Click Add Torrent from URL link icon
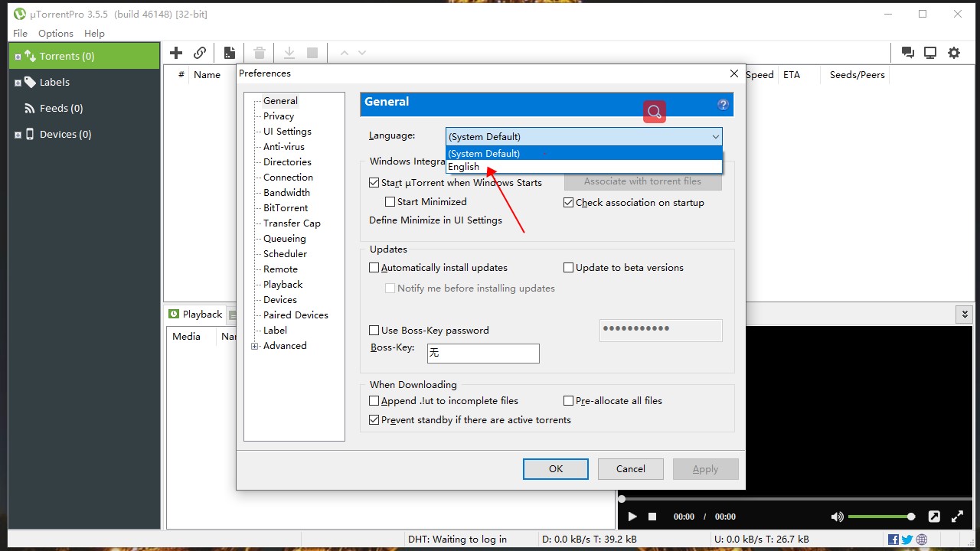Viewport: 980px width, 551px height. 200,53
